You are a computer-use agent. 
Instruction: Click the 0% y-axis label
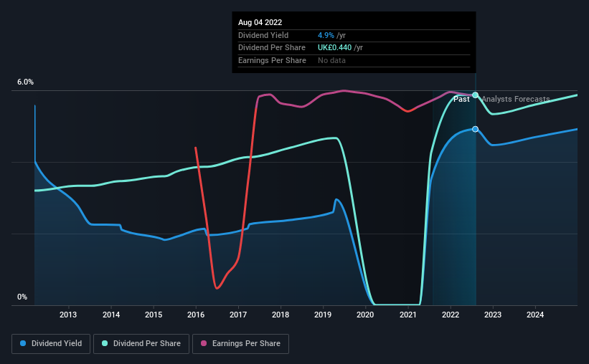22,297
